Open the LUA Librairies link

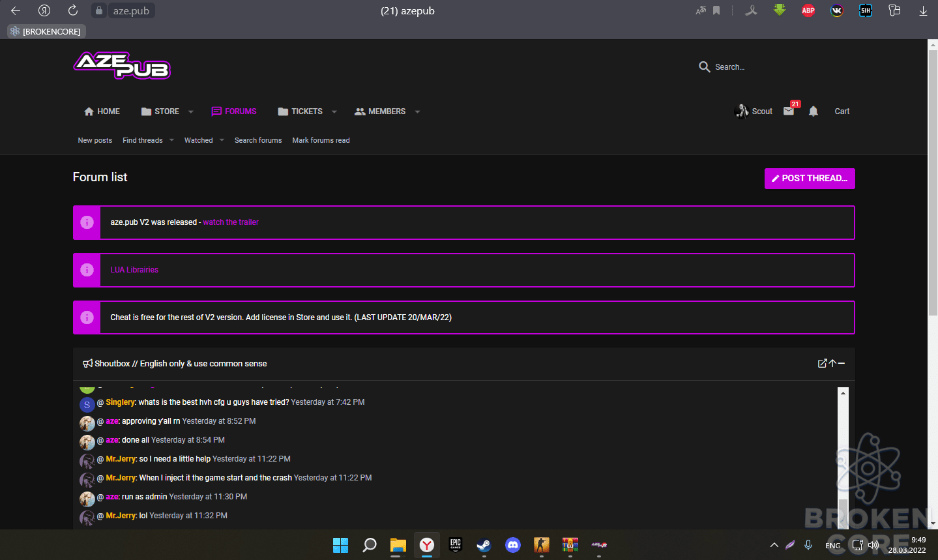click(x=134, y=270)
